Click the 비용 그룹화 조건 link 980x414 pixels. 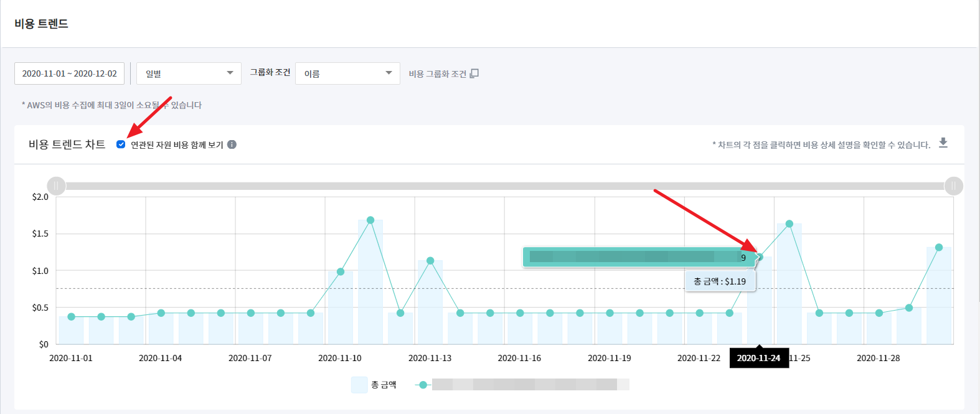click(437, 73)
